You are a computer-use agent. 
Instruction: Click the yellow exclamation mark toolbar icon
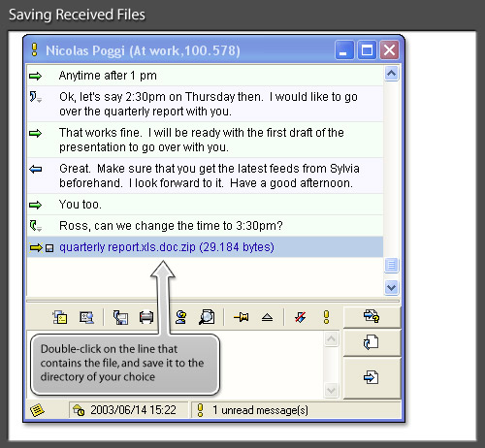(x=326, y=317)
